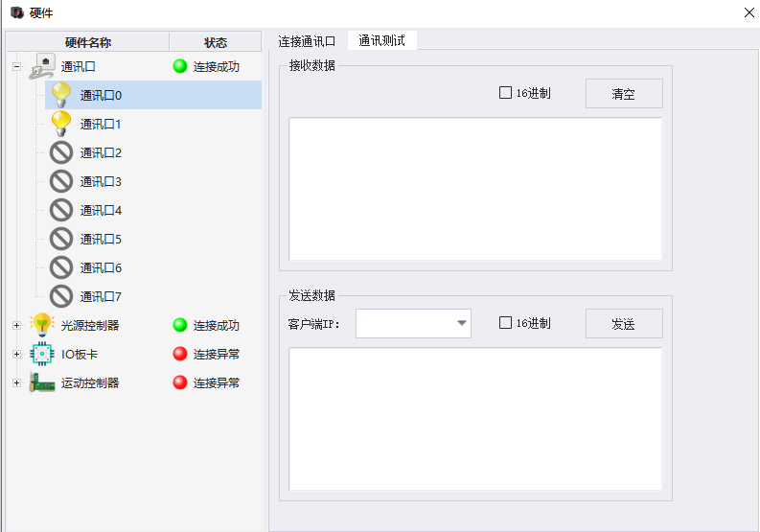The width and height of the screenshot is (760, 532).
Task: Enable 16进制 checkbox in 发送数据
Action: pos(505,322)
